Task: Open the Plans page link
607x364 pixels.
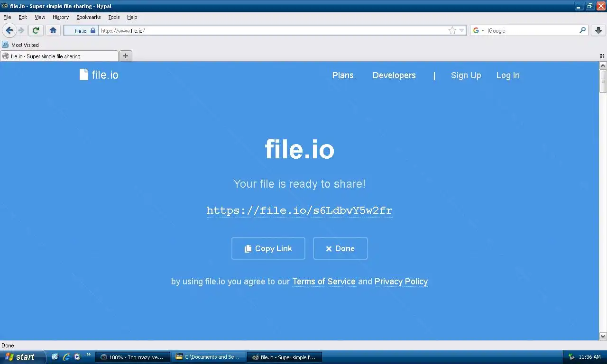Action: pyautogui.click(x=343, y=75)
